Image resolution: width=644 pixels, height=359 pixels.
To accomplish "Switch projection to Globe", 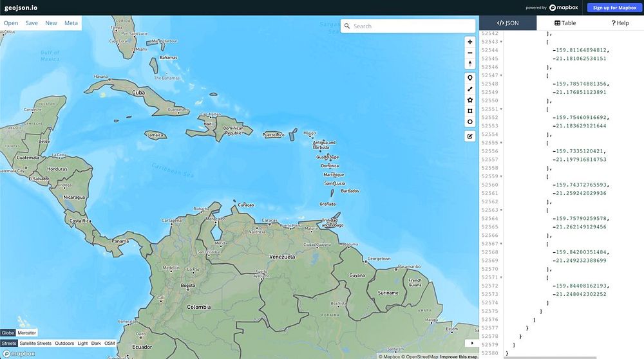I will 8,333.
